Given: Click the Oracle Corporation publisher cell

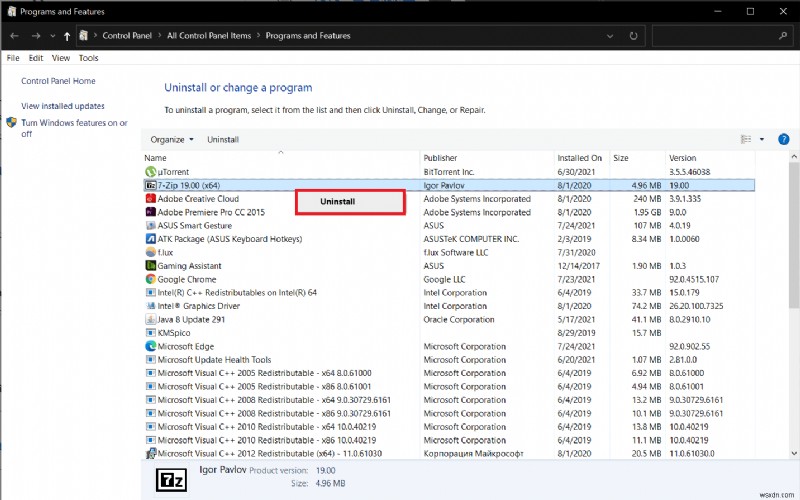Looking at the screenshot, I should tap(459, 319).
